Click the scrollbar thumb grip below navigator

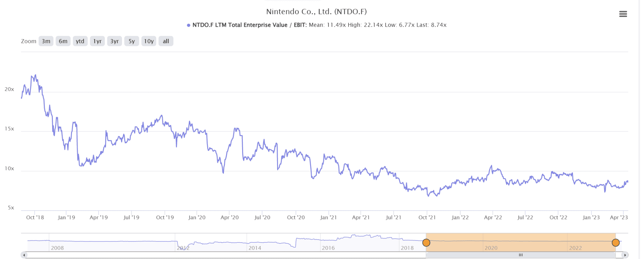[521, 255]
